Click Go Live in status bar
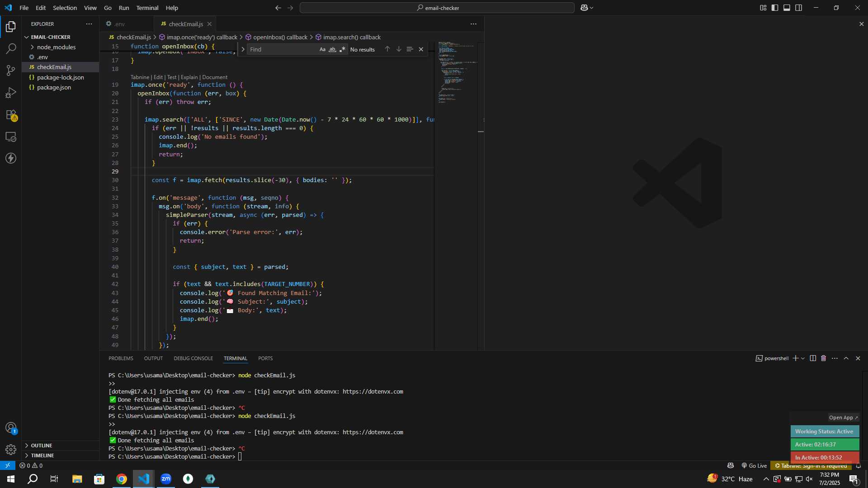 pyautogui.click(x=754, y=465)
